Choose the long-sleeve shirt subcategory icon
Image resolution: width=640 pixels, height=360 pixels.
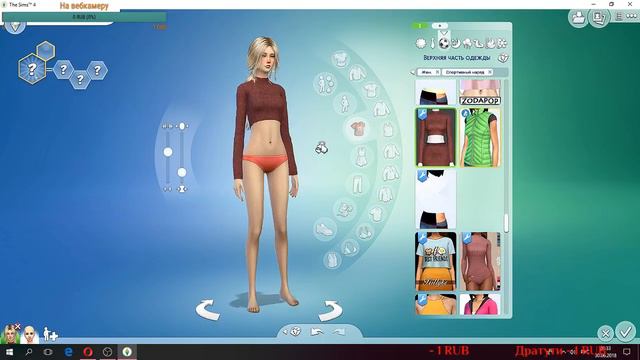tap(381, 109)
